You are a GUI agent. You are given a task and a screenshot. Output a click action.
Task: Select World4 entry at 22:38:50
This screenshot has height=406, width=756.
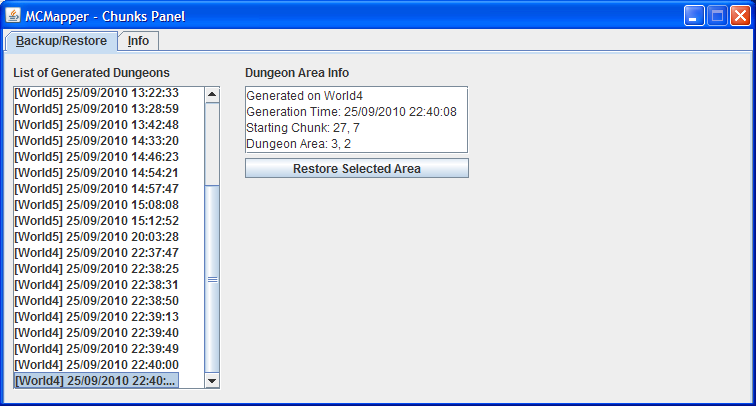[97, 301]
